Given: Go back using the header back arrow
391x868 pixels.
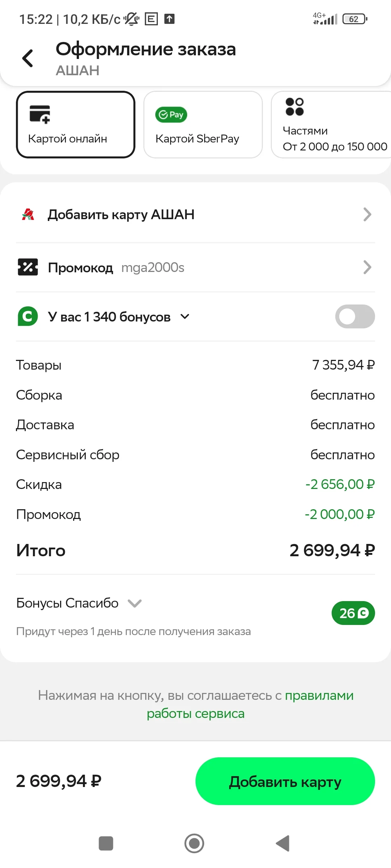Looking at the screenshot, I should [x=28, y=58].
